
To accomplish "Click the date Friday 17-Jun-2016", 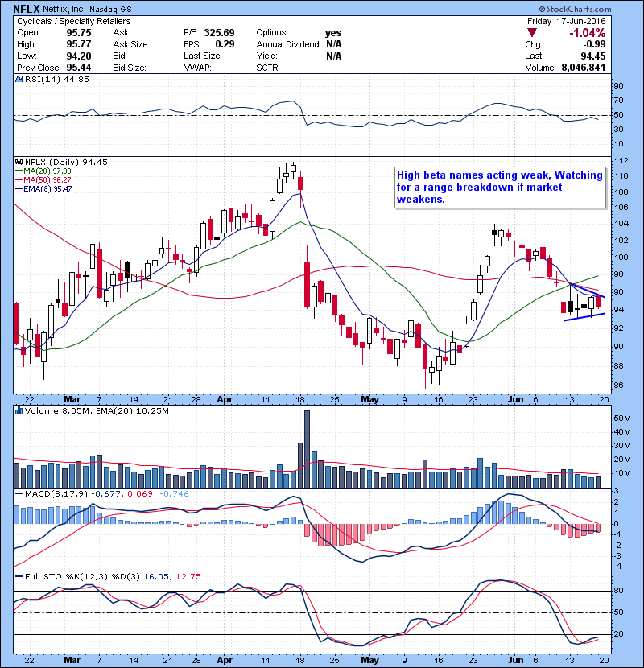I will (x=566, y=21).
